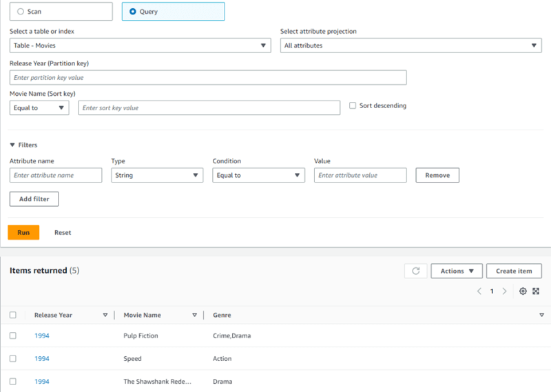Focus the partition key value field
This screenshot has height=392, width=551.
point(208,77)
